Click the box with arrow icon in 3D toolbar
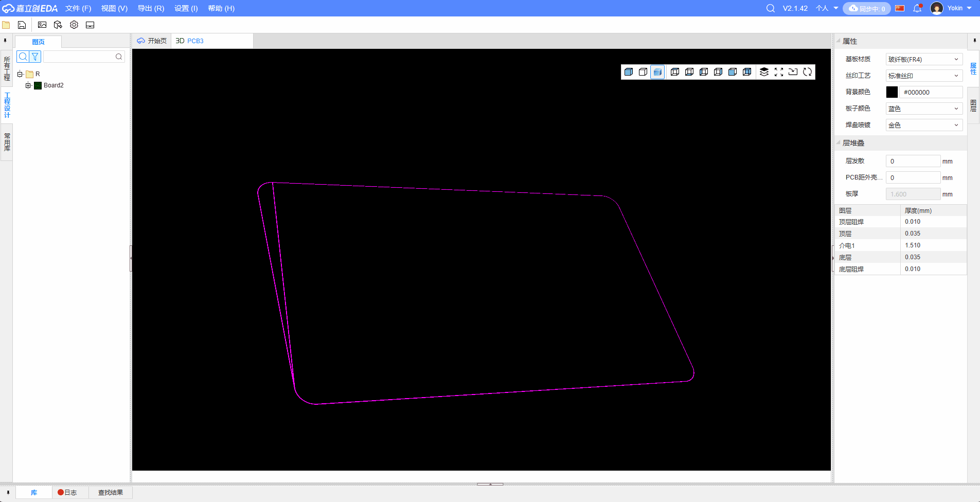This screenshot has height=502, width=980. [793, 72]
